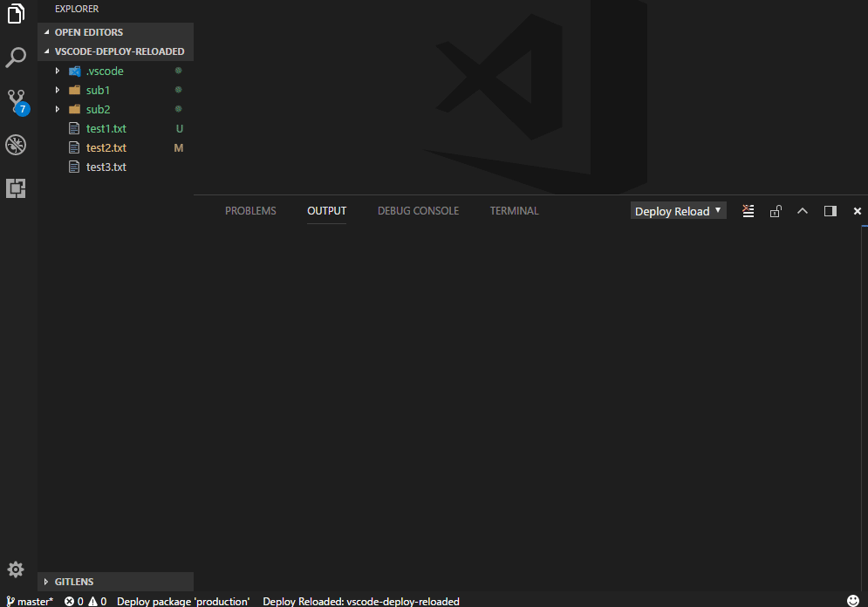Switch to the PROBLEMS tab
Image resolution: width=868 pixels, height=607 pixels.
250,211
